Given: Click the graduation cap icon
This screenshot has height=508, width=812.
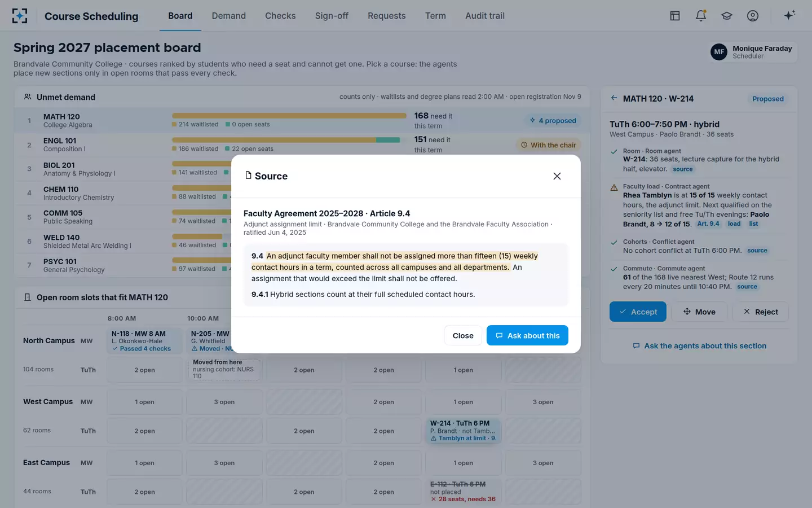Looking at the screenshot, I should [x=727, y=16].
